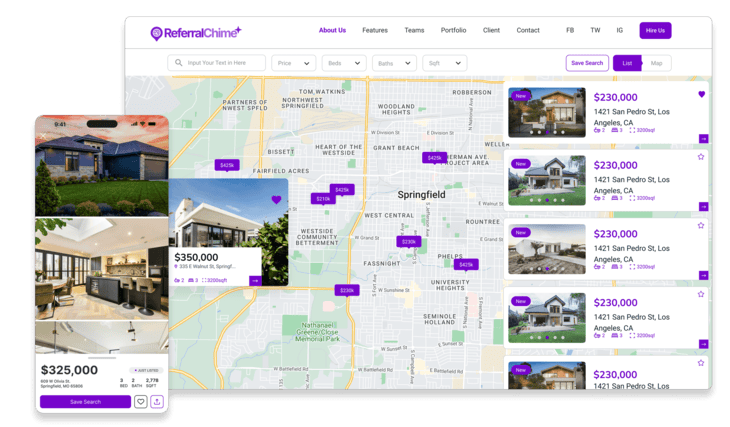Click Save Search in the desktop toolbar

pyautogui.click(x=587, y=63)
